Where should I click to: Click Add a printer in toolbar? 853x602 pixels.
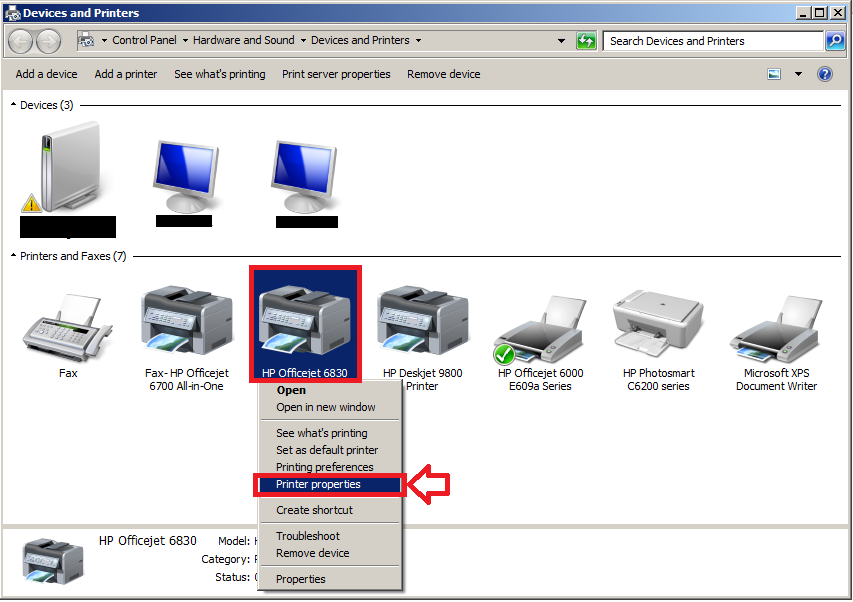tap(126, 74)
